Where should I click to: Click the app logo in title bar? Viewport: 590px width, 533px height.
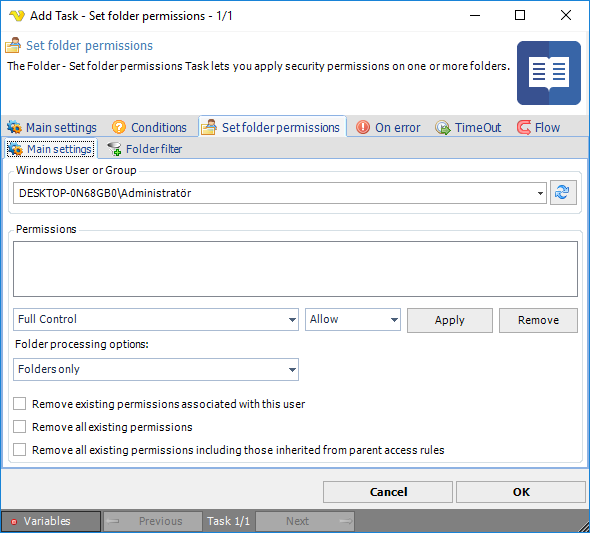tap(17, 16)
